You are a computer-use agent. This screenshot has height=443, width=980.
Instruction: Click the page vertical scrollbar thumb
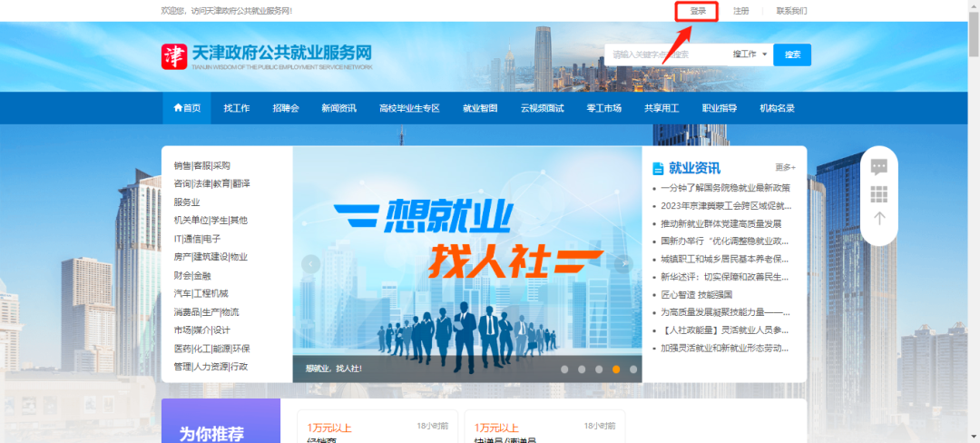975,34
